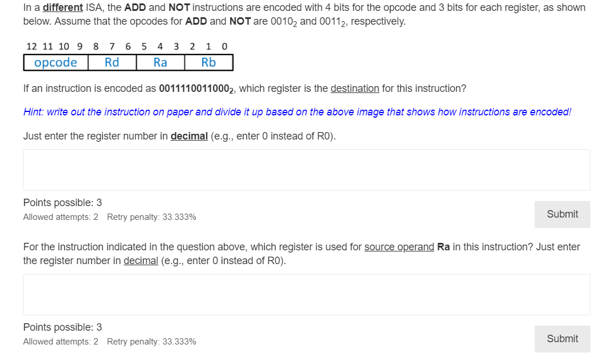Click the underlined word different
The width and height of the screenshot is (603, 364).
tap(62, 7)
